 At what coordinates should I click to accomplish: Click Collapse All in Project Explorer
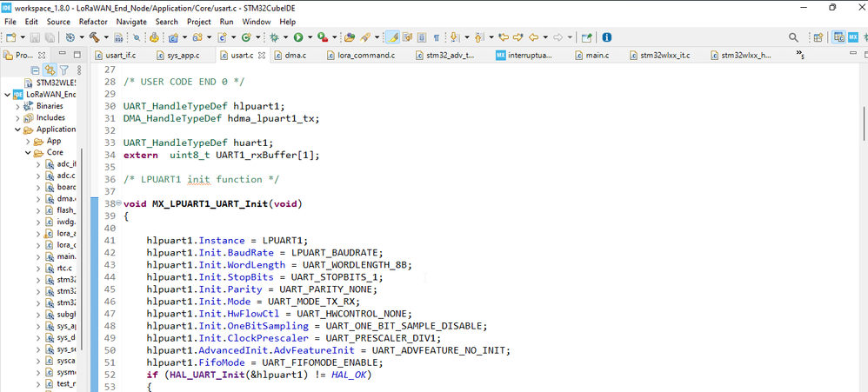(35, 70)
